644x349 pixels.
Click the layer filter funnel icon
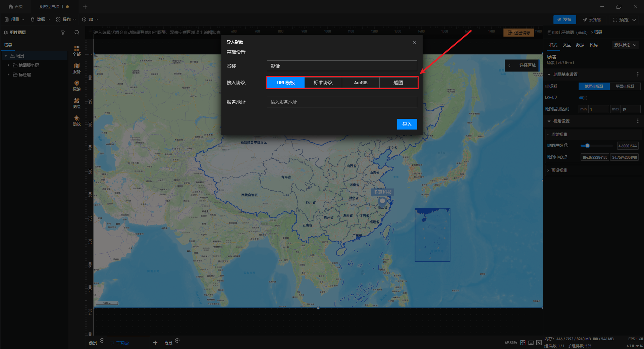63,33
